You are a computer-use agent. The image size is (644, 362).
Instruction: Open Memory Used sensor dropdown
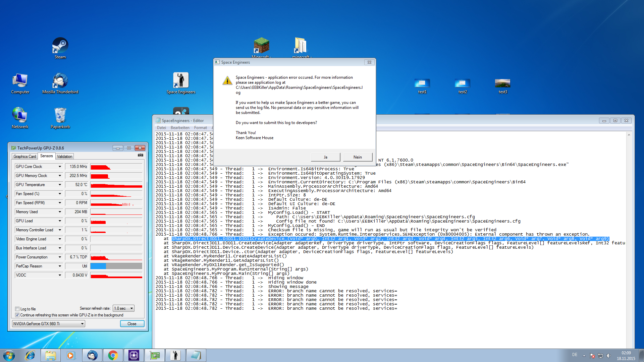(x=60, y=212)
